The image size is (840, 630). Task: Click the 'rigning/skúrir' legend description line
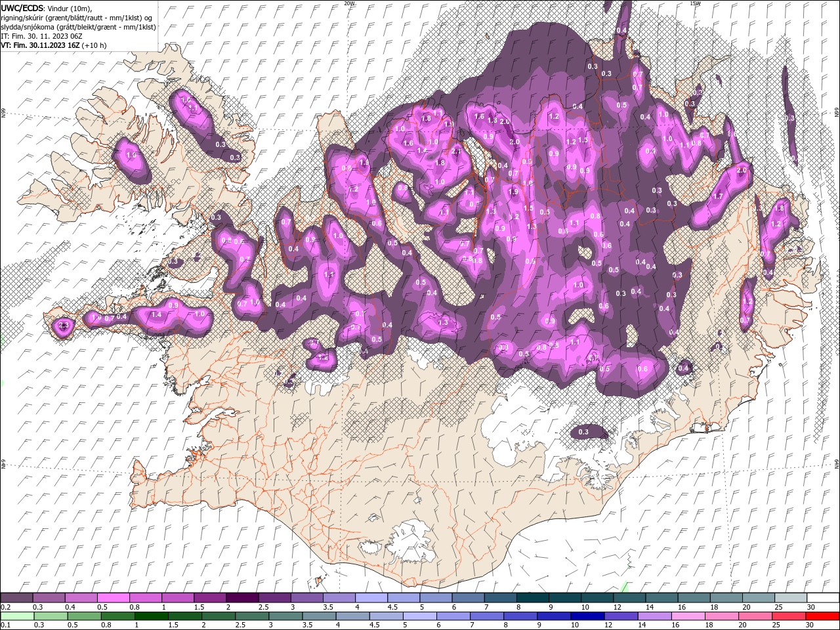tap(77, 18)
